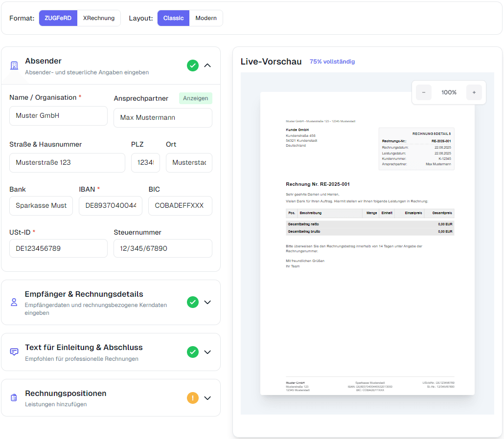Image resolution: width=504 pixels, height=439 pixels.
Task: Click the completed status check on the Text section
Action: click(193, 352)
